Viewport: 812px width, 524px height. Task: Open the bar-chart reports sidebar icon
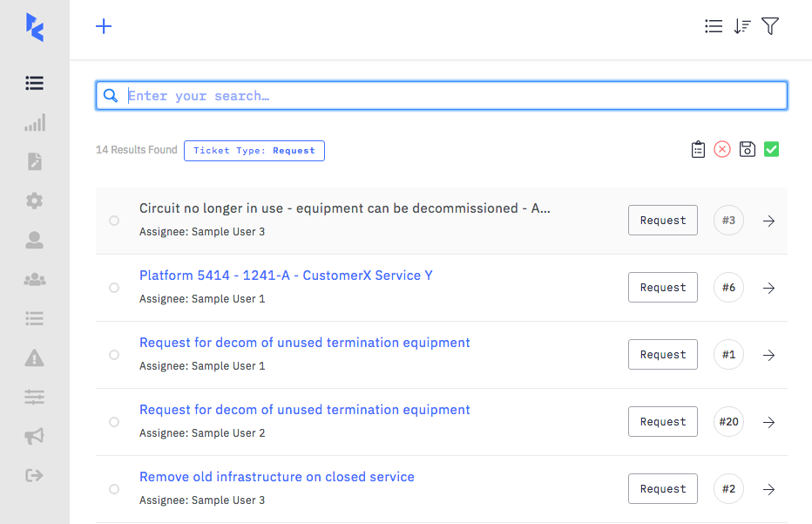point(35,122)
